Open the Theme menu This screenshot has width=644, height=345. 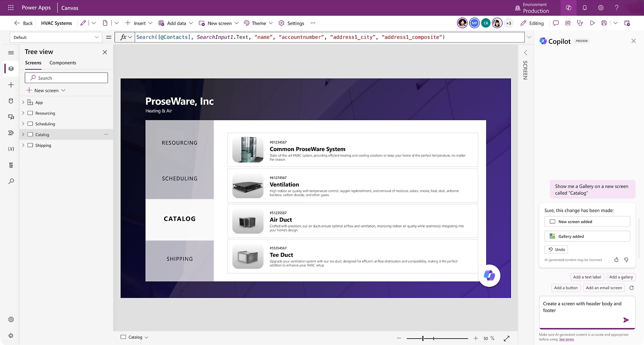[x=258, y=23]
